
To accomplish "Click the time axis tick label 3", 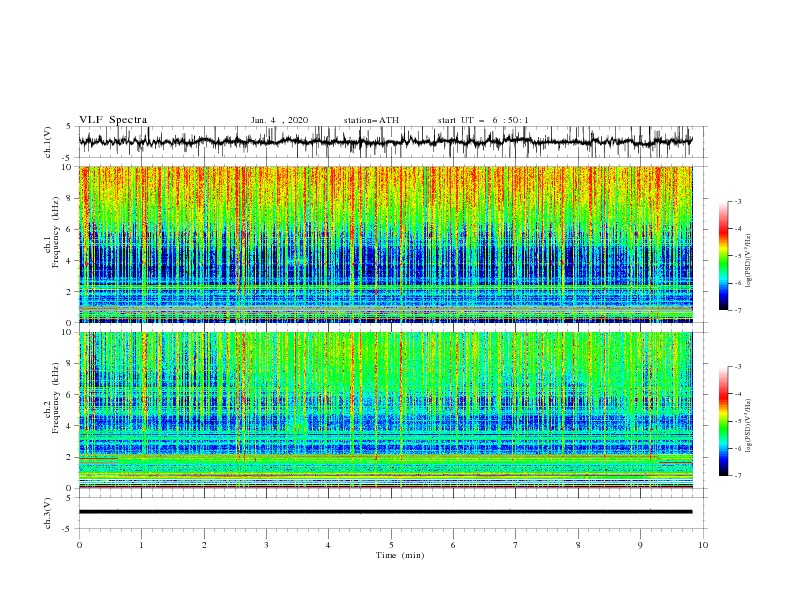I will click(266, 545).
